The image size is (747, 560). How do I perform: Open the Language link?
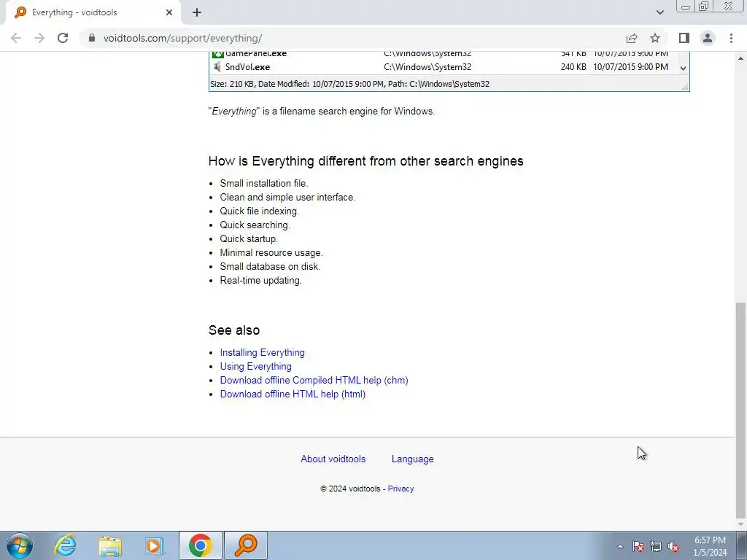(413, 459)
